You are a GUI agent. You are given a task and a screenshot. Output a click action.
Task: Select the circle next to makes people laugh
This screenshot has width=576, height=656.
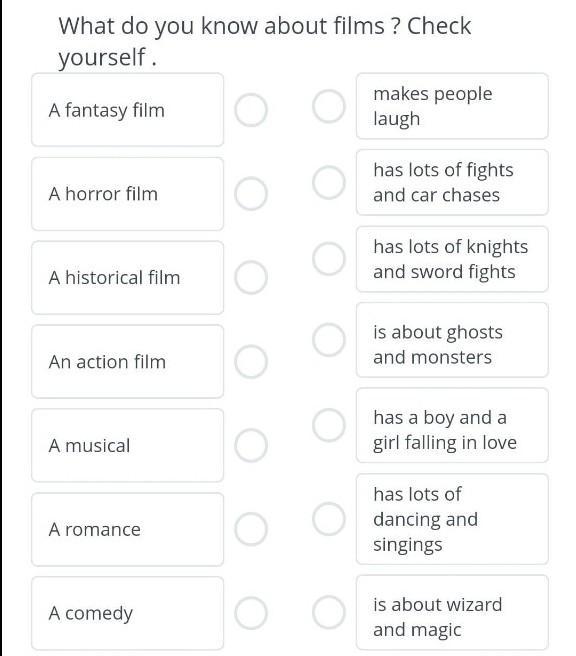[329, 106]
